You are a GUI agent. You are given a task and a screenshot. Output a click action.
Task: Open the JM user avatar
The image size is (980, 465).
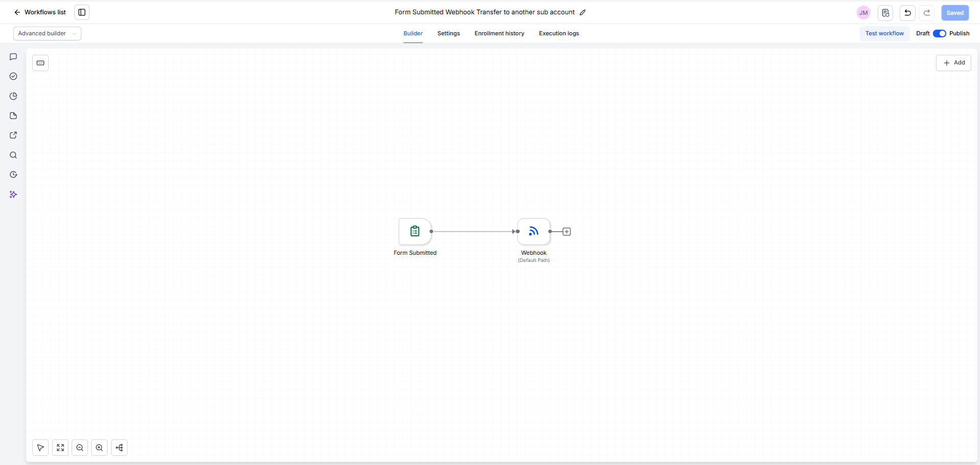click(863, 13)
